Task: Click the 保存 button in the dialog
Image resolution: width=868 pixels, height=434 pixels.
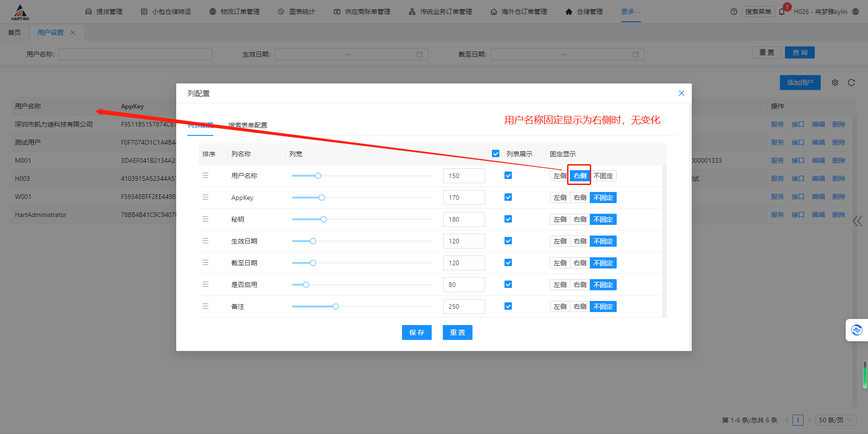Action: tap(416, 332)
